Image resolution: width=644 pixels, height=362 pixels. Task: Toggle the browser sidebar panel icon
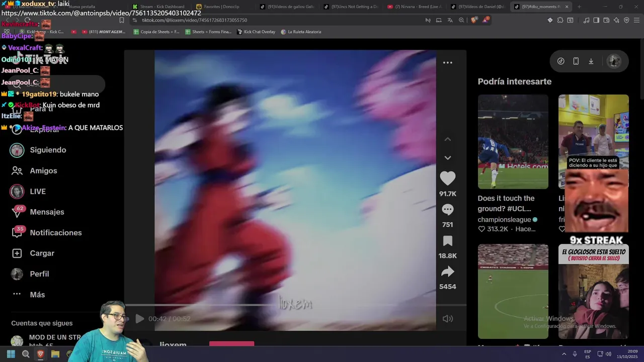(x=596, y=20)
